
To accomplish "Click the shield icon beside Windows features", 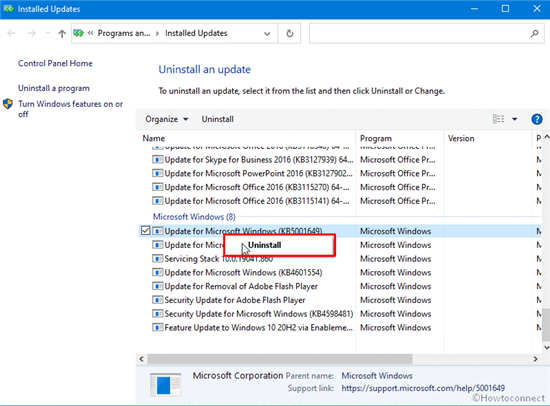I will (x=8, y=104).
